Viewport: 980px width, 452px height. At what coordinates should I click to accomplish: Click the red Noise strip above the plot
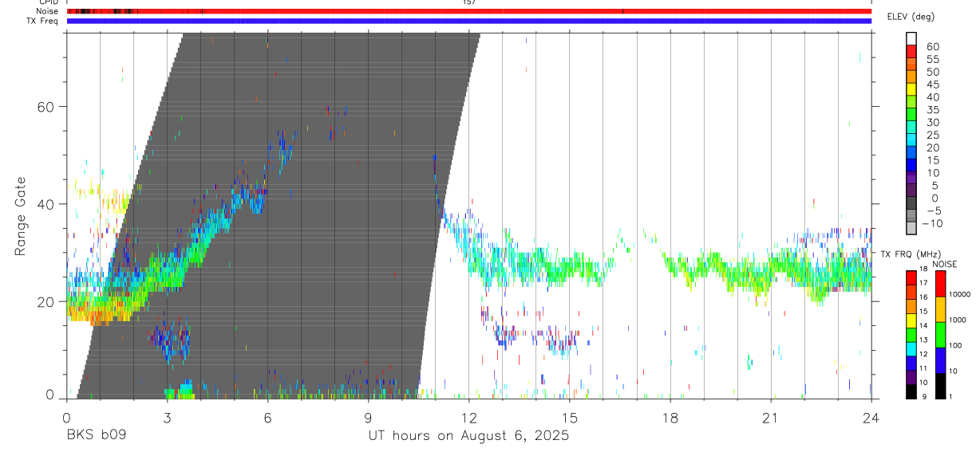coord(468,11)
